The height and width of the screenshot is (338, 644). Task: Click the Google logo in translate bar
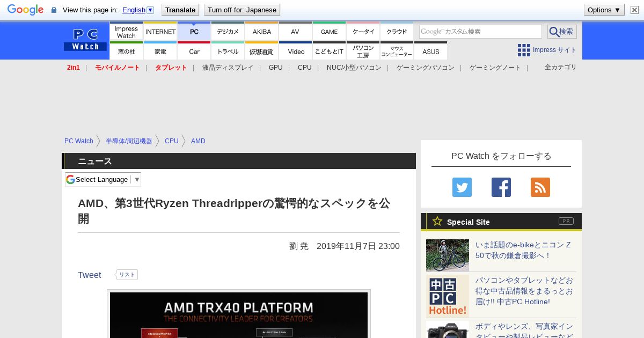[x=25, y=10]
